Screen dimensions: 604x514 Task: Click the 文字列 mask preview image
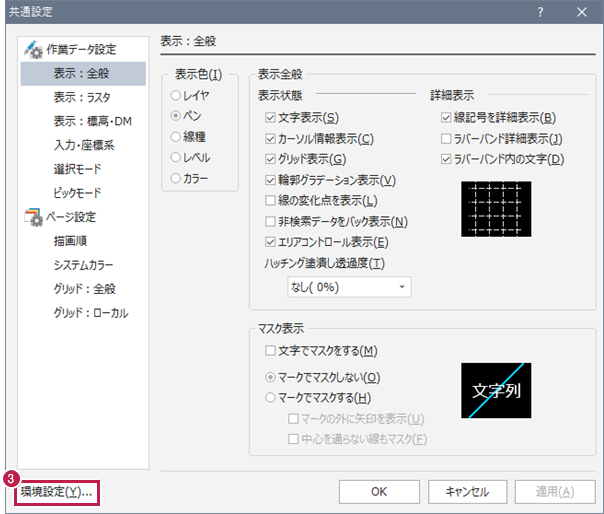(x=496, y=390)
